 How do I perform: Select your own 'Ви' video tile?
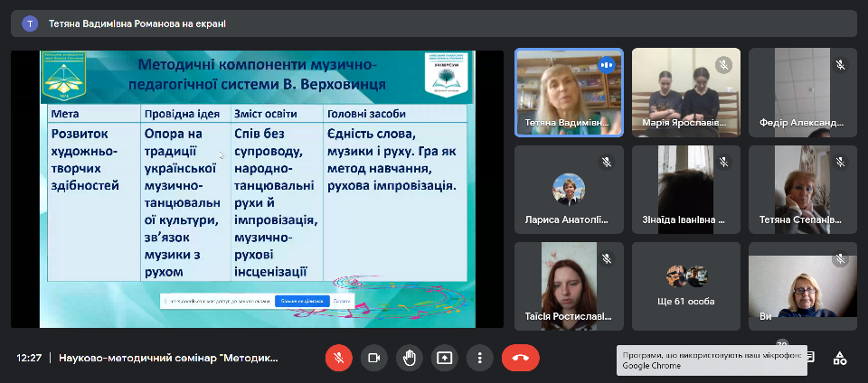point(803,286)
